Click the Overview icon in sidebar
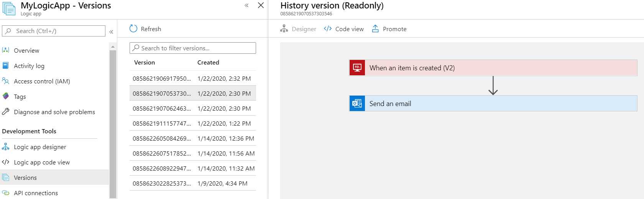The image size is (644, 199). click(6, 50)
